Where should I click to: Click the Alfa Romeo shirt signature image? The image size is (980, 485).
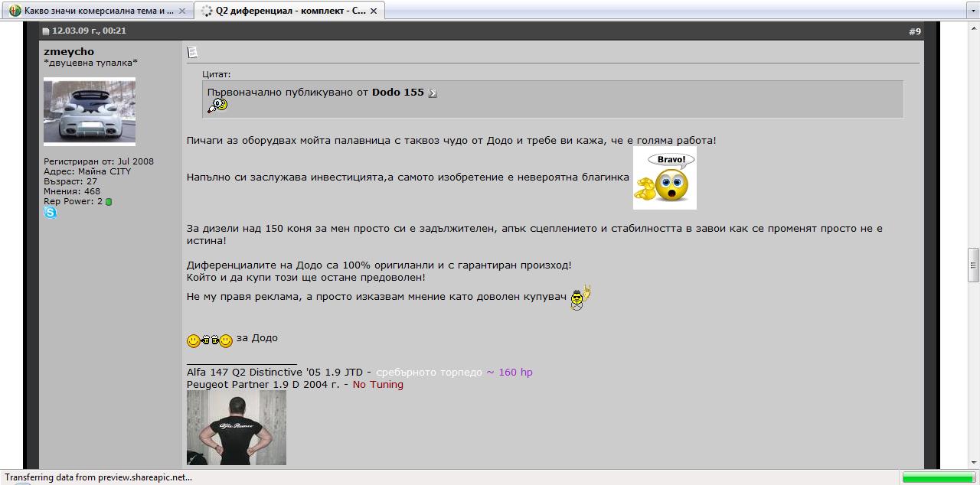click(237, 428)
